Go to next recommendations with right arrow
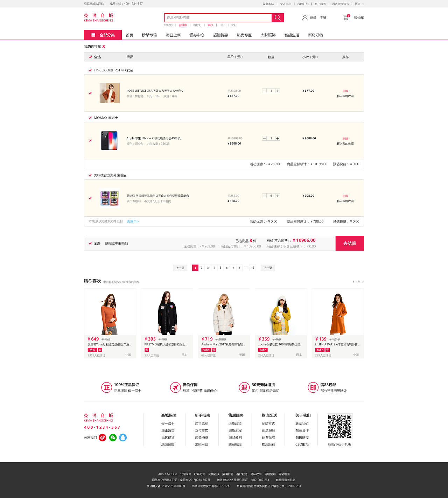 pyautogui.click(x=363, y=282)
